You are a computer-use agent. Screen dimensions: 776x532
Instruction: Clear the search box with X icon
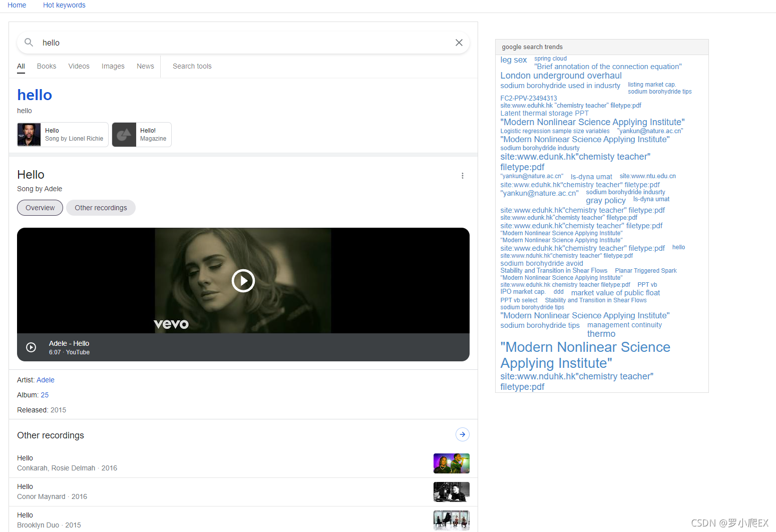click(x=459, y=43)
